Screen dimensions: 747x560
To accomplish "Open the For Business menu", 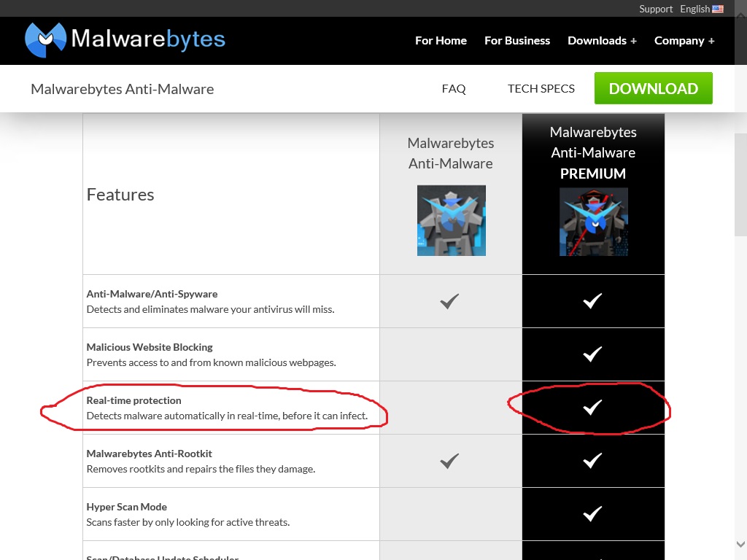I will coord(517,41).
